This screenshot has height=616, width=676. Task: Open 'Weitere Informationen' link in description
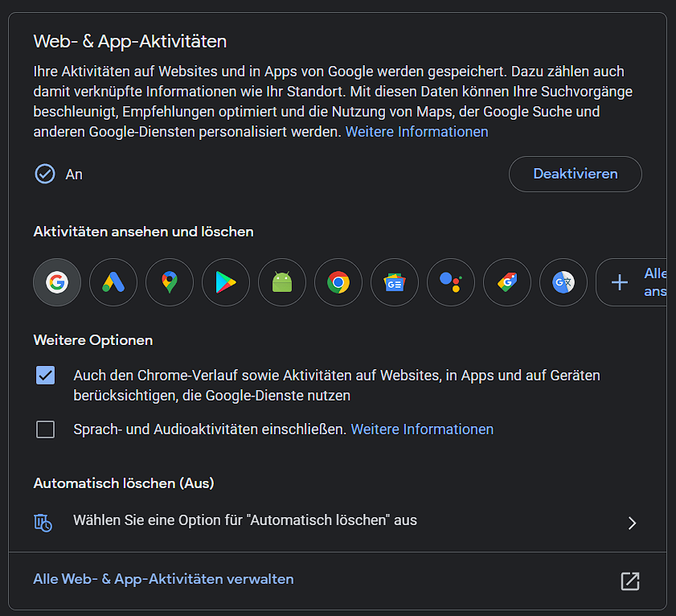417,132
